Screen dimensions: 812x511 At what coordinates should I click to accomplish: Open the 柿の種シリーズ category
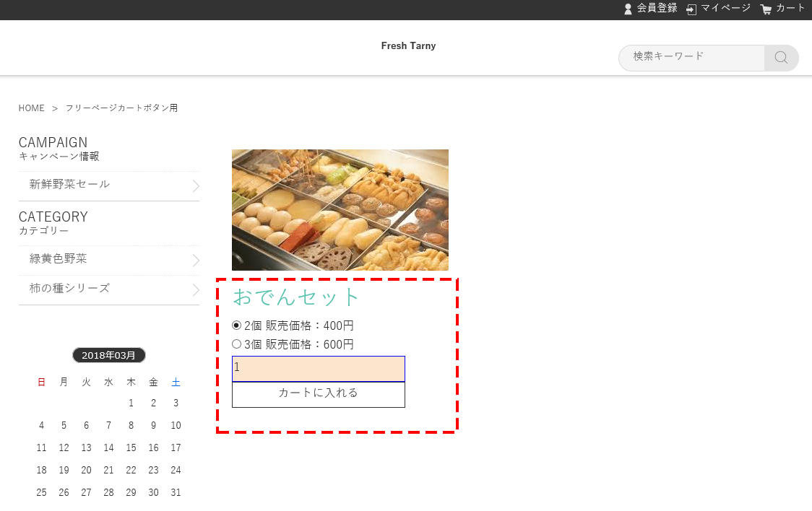109,289
